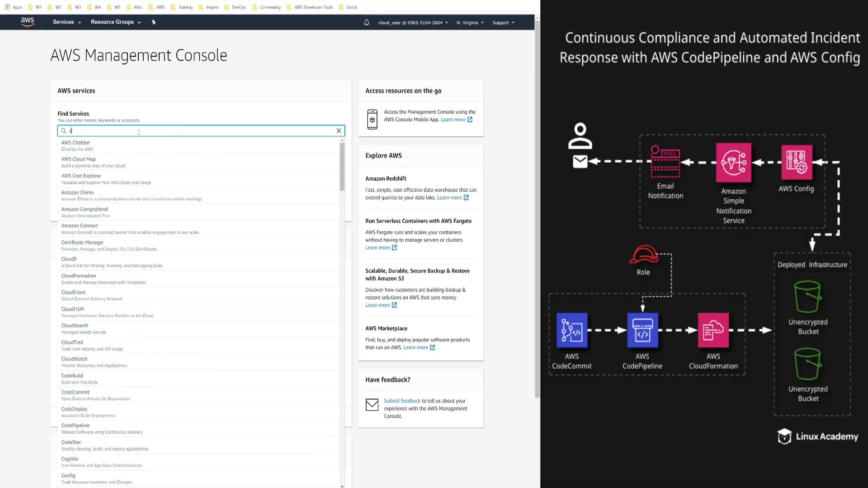Expand the Resource Groups dropdown
The image size is (868, 488).
click(116, 22)
